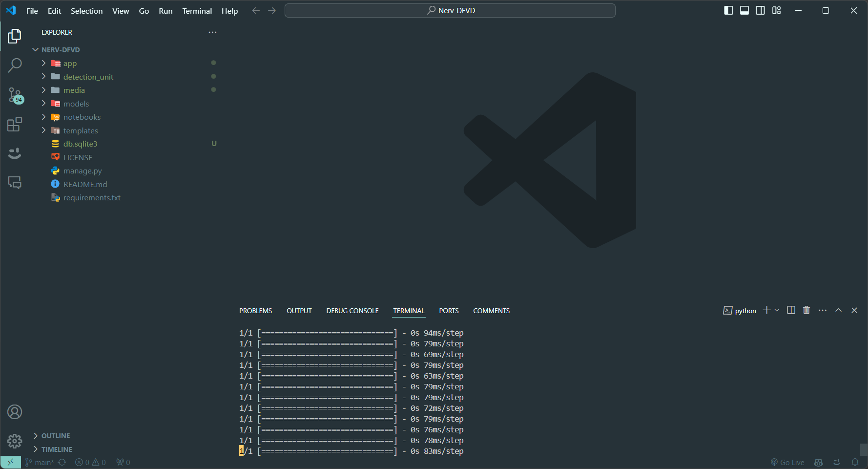
Task: Switch to the PROBLEMS tab
Action: click(256, 311)
